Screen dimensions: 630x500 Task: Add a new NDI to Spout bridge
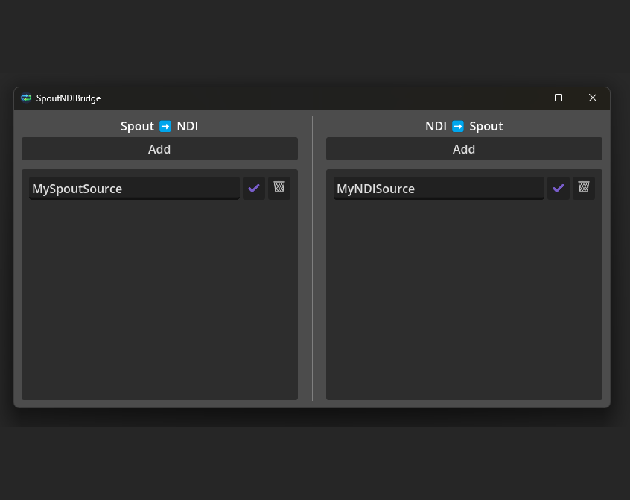click(464, 149)
